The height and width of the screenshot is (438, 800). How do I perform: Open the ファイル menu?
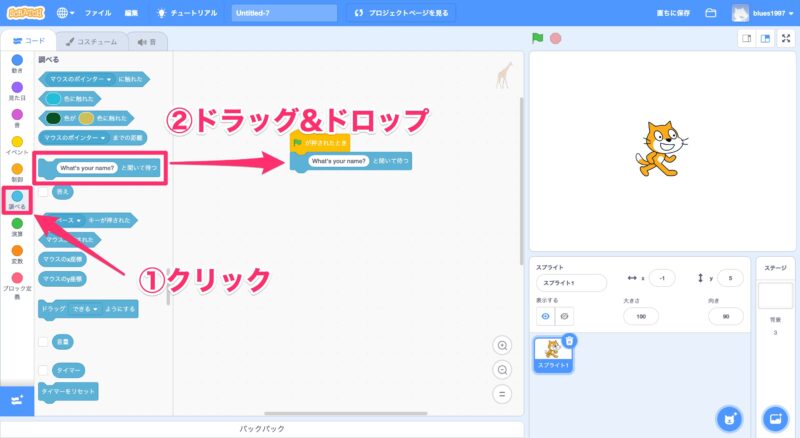pos(98,13)
